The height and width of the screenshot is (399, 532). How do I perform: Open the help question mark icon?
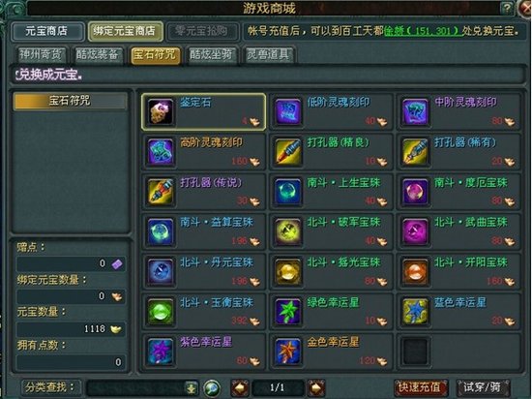pyautogui.click(x=507, y=8)
